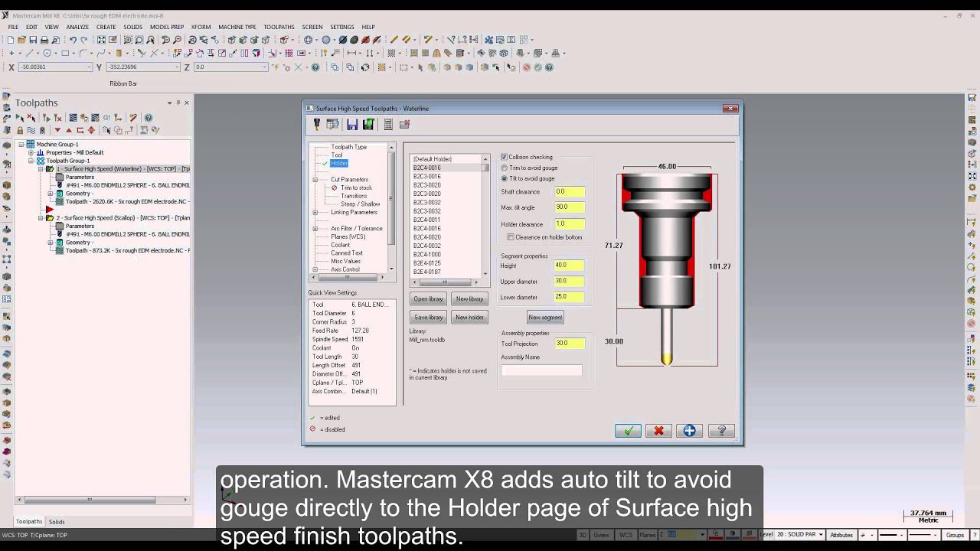Screen dimensions: 980x551
Task: Open the Y coordinate dropdown
Action: click(177, 67)
